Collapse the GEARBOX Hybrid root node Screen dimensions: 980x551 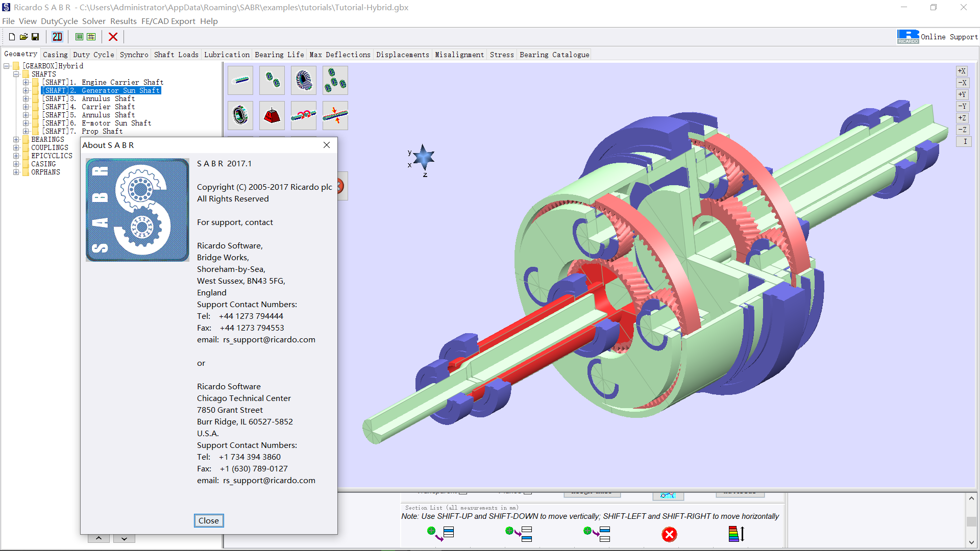point(7,66)
